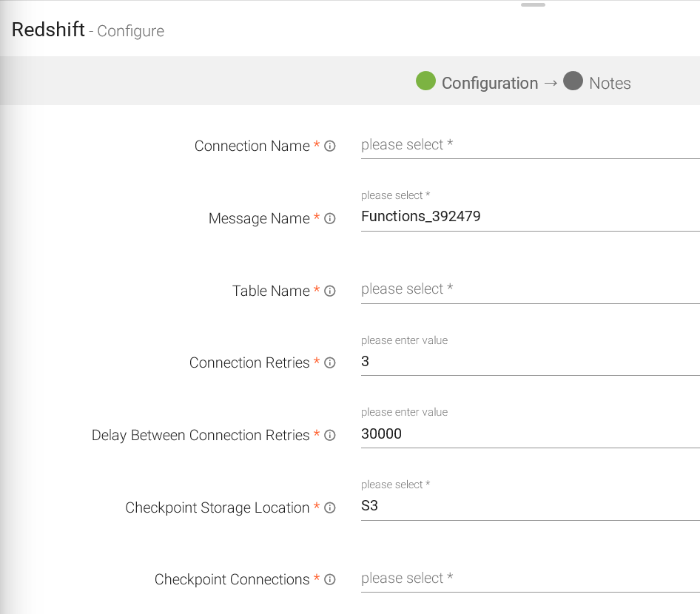Switch to the Notes step
700x614 pixels.
click(x=610, y=84)
